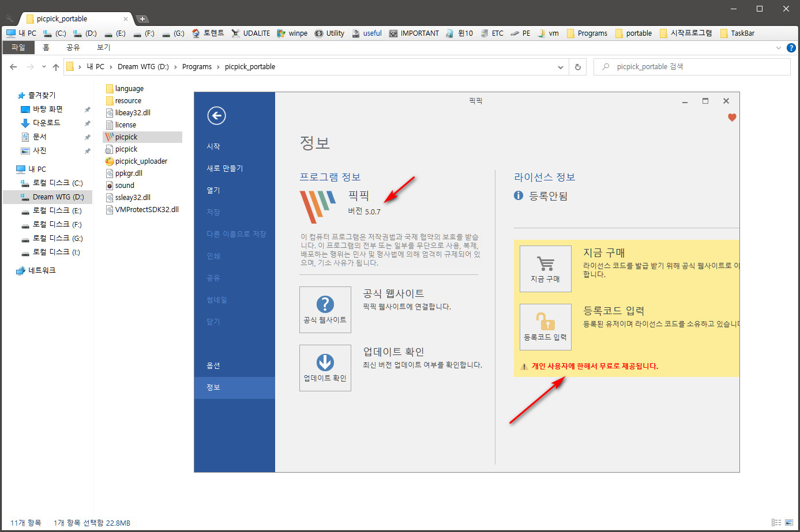Select the VMProtectSDK32.dll file
The image size is (800, 532).
pos(142,210)
